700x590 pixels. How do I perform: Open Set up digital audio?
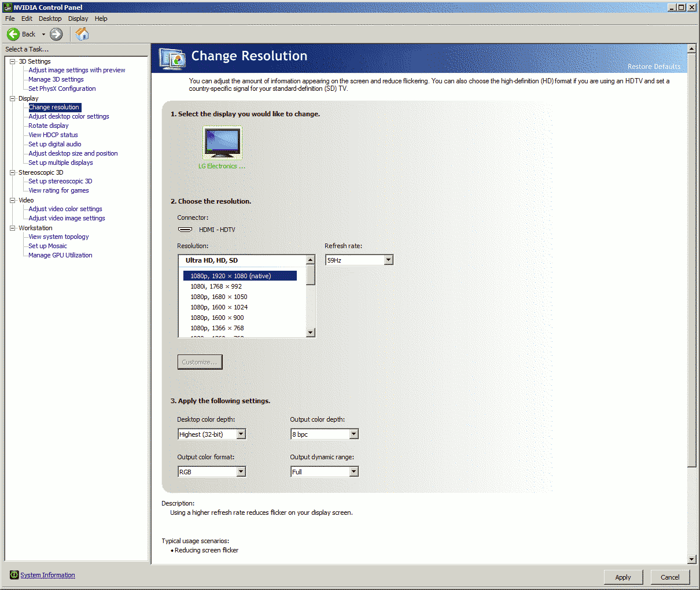[55, 144]
